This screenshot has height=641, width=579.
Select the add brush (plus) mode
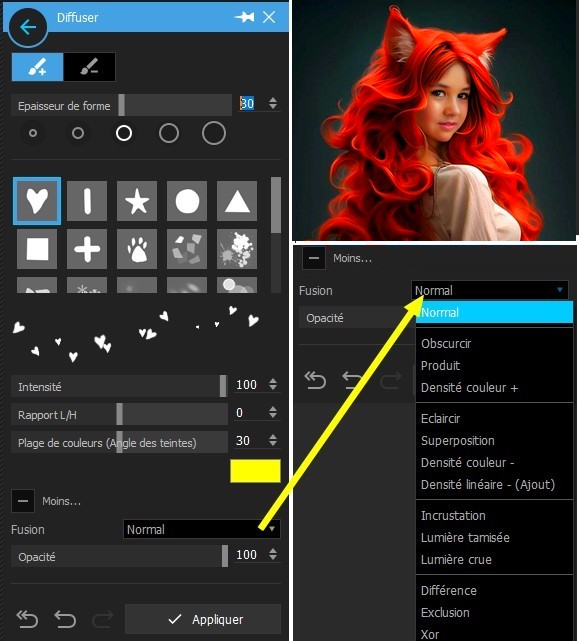(38, 67)
